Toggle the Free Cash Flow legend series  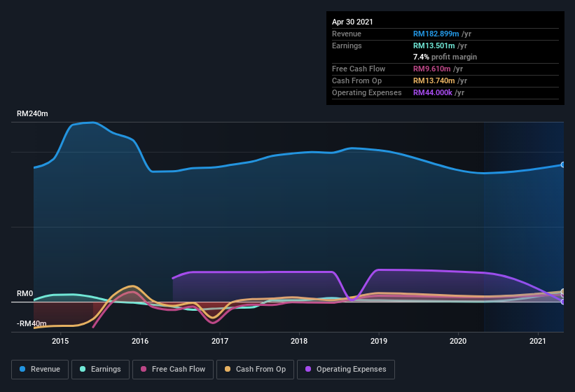173,370
